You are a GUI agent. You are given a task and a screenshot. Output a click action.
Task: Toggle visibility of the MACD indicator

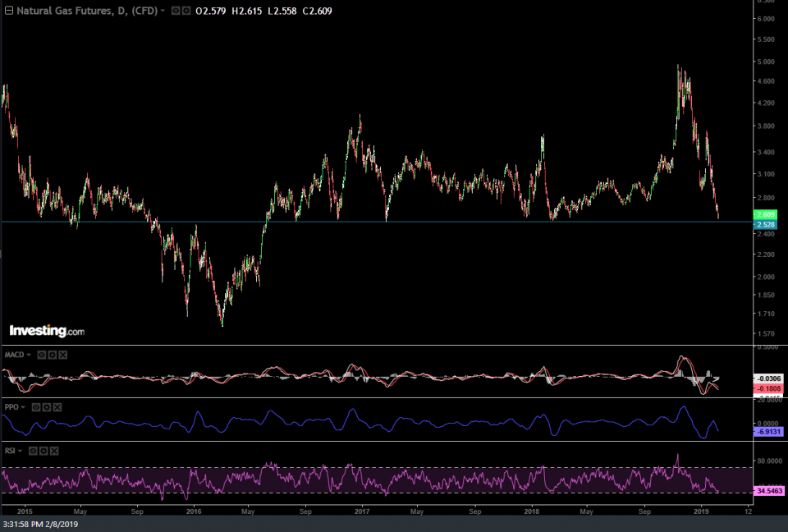tap(42, 355)
